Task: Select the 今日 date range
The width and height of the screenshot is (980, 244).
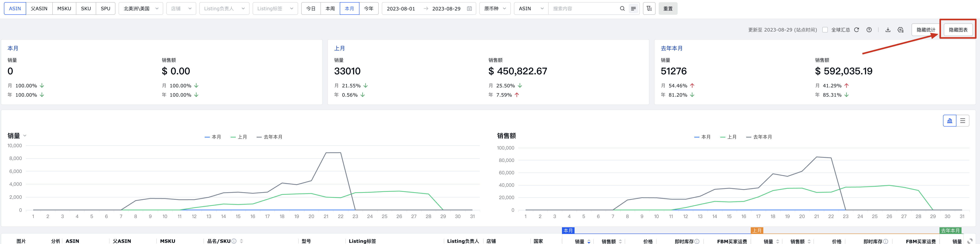Action: click(311, 8)
